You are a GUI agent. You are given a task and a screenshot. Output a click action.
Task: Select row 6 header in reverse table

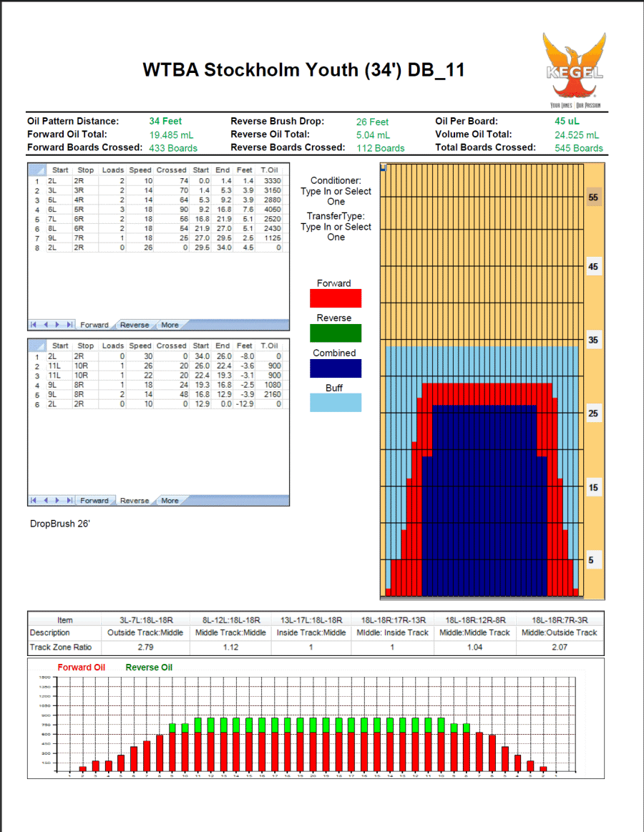(x=37, y=404)
